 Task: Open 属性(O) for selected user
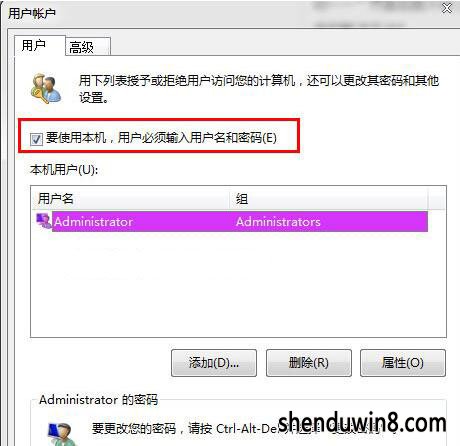(403, 363)
